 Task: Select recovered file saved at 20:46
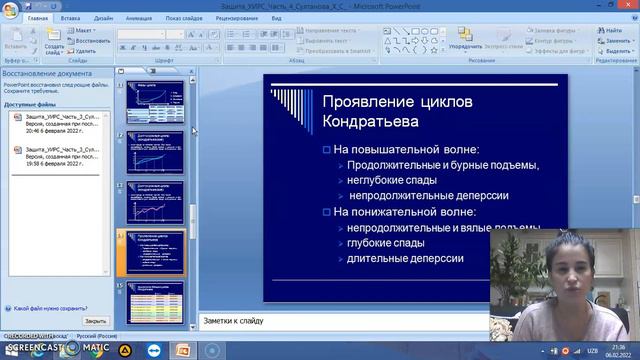[57, 124]
